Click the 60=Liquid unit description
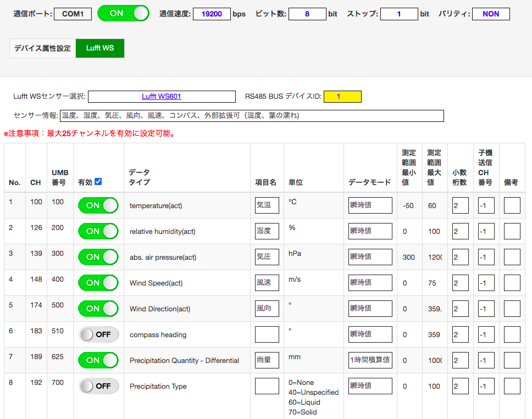This screenshot has width=532, height=419. click(304, 403)
